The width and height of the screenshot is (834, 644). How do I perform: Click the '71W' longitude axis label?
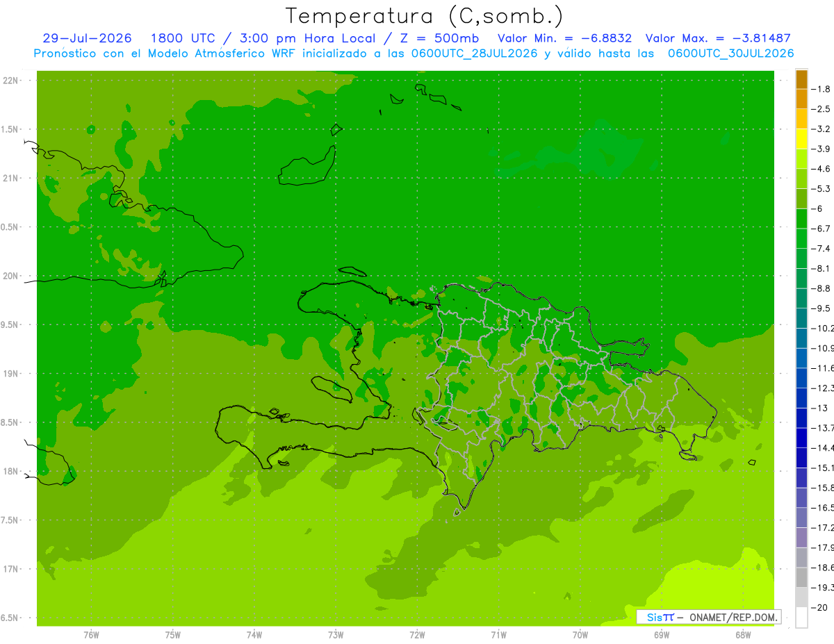point(498,634)
